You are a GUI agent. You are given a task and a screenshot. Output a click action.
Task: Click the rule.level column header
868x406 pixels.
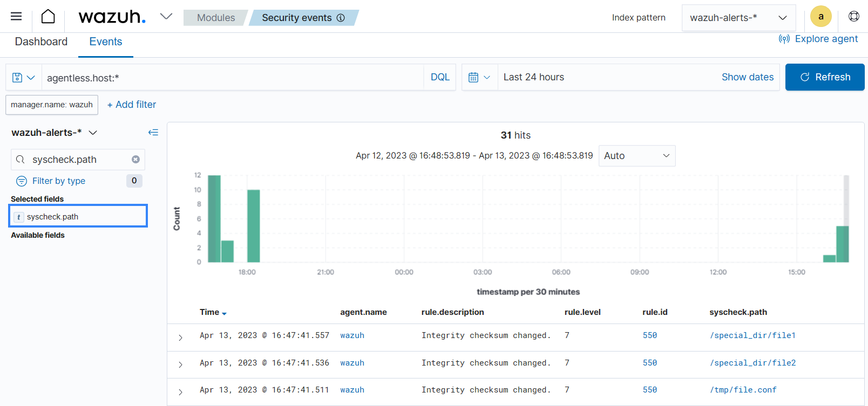(582, 312)
